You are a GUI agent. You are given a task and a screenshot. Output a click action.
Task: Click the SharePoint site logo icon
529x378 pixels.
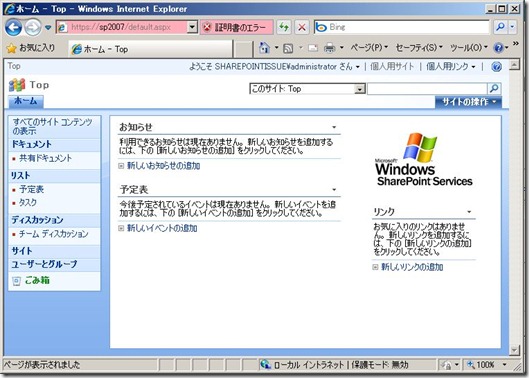[17, 85]
